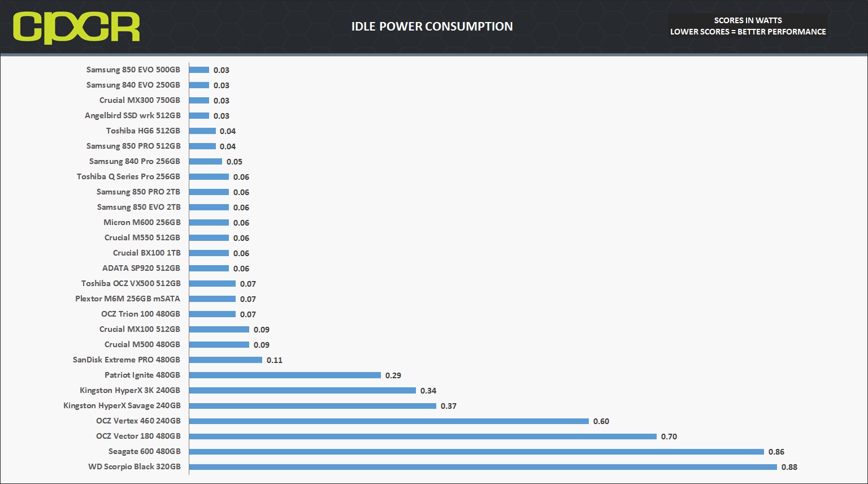Click the Idle Power Consumption title

coord(432,27)
